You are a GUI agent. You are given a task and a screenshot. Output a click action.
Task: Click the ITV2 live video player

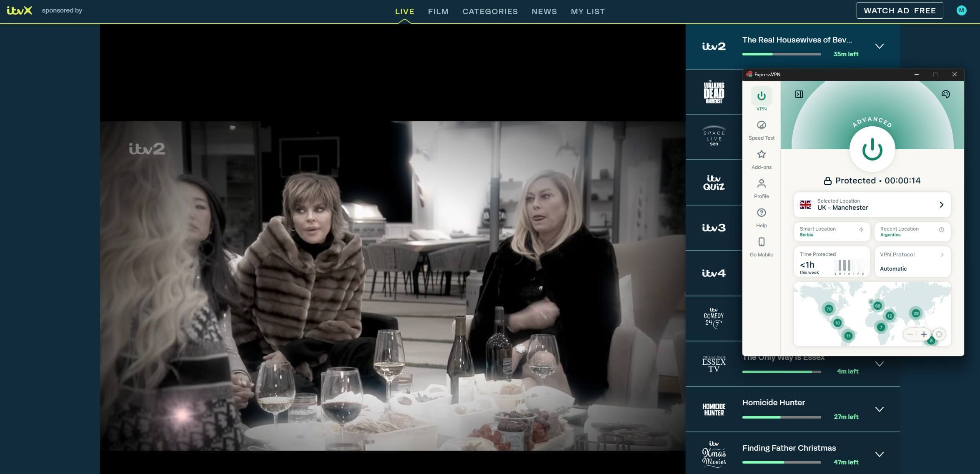(x=393, y=249)
